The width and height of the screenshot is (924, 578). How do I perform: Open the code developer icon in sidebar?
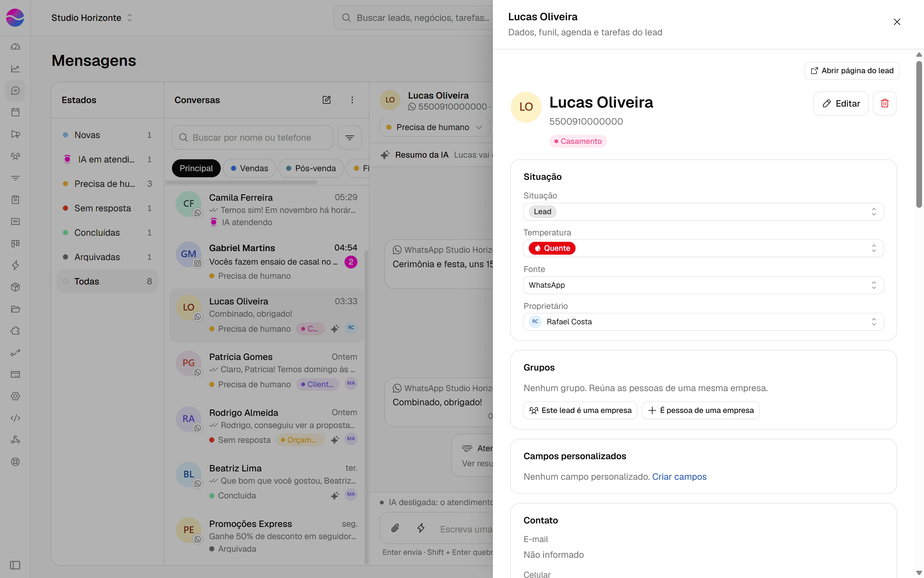tap(15, 418)
